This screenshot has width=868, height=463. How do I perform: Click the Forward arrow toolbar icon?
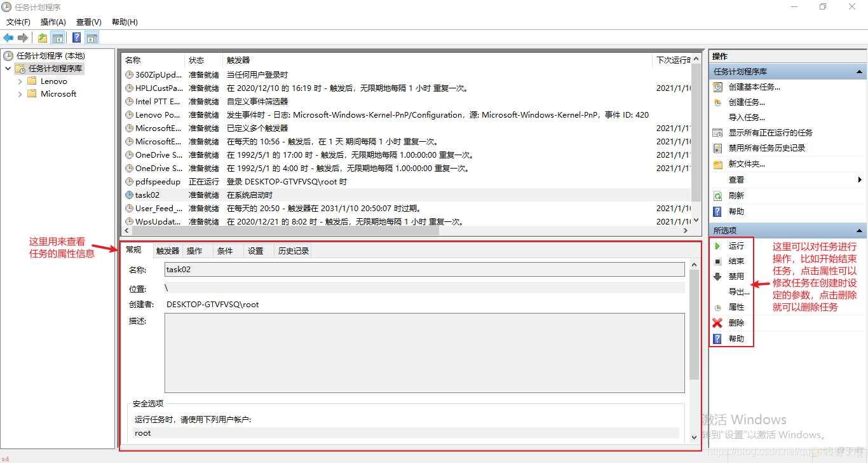point(23,38)
